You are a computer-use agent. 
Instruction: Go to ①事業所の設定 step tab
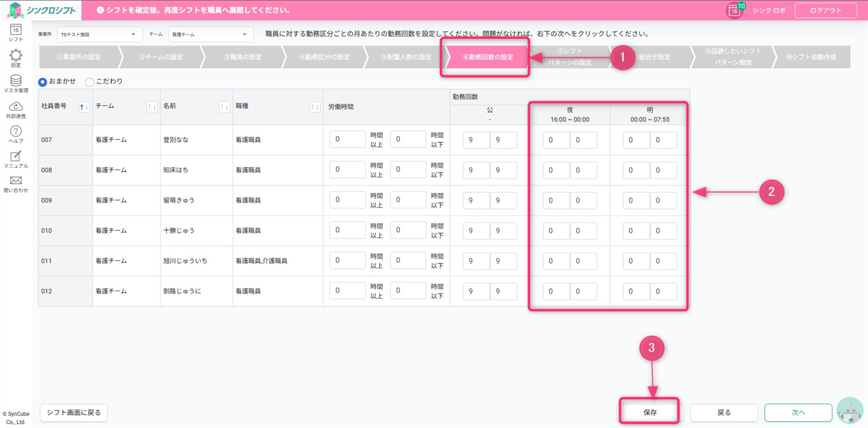pos(78,57)
